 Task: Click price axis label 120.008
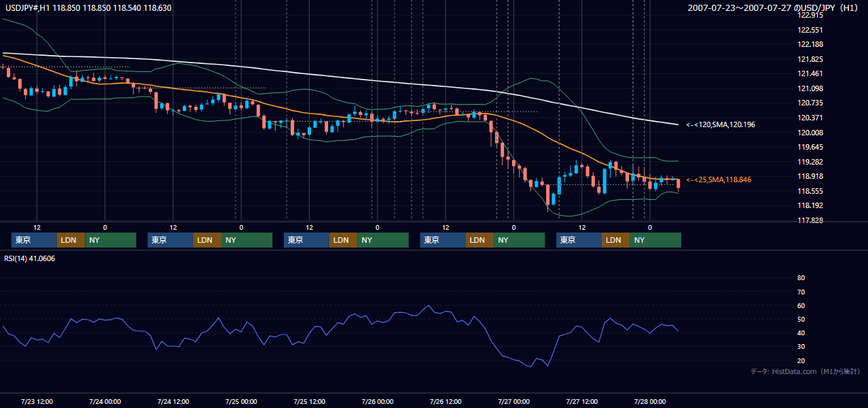pyautogui.click(x=810, y=133)
